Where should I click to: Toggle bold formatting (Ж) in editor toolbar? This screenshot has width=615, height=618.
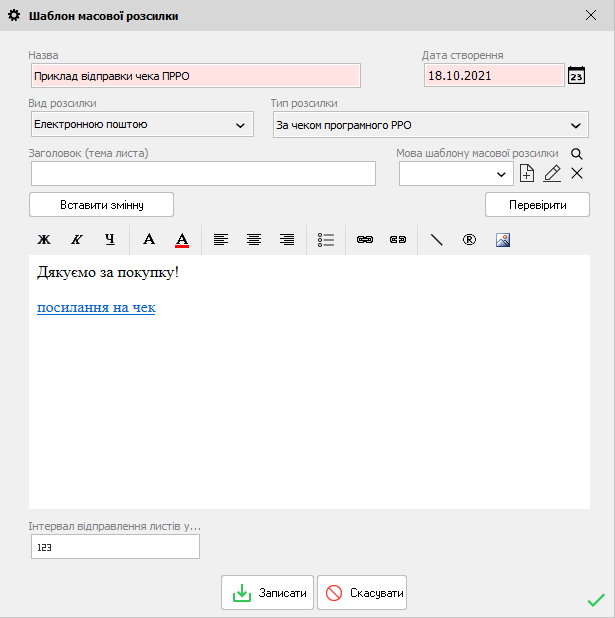tap(44, 240)
